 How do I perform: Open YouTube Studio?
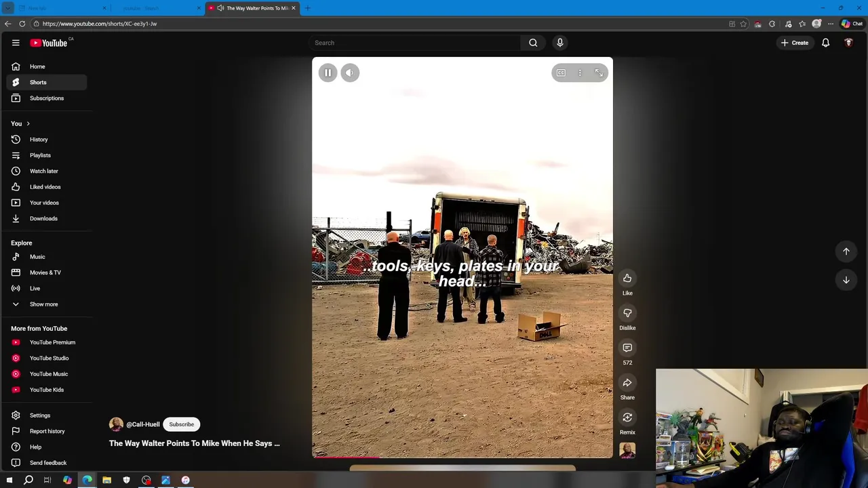coord(47,358)
